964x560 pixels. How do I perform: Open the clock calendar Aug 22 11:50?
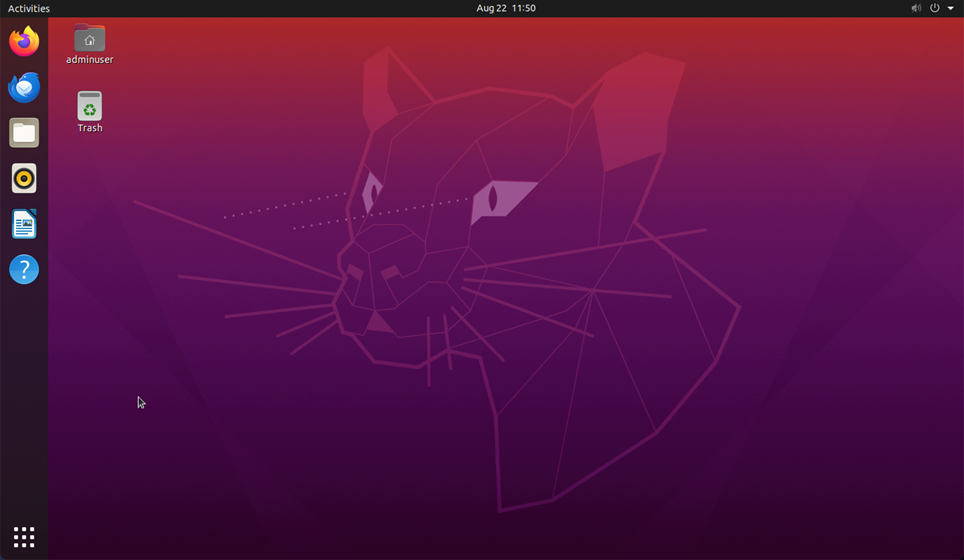[x=506, y=8]
